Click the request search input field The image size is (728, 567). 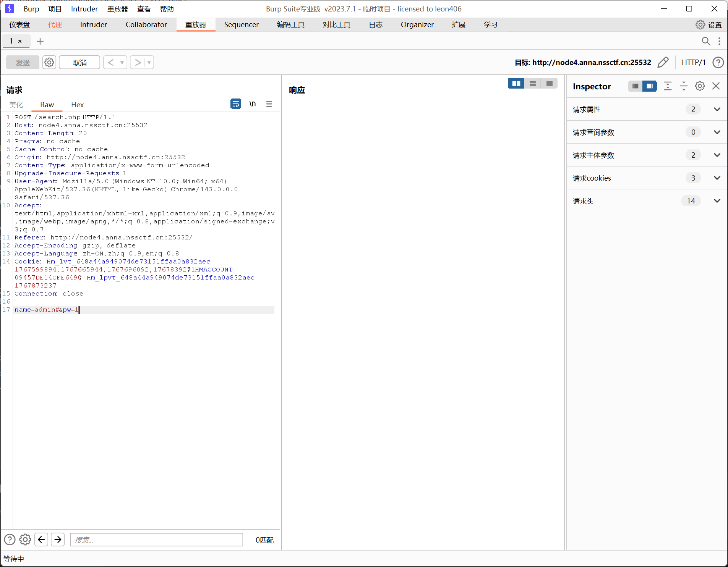157,540
